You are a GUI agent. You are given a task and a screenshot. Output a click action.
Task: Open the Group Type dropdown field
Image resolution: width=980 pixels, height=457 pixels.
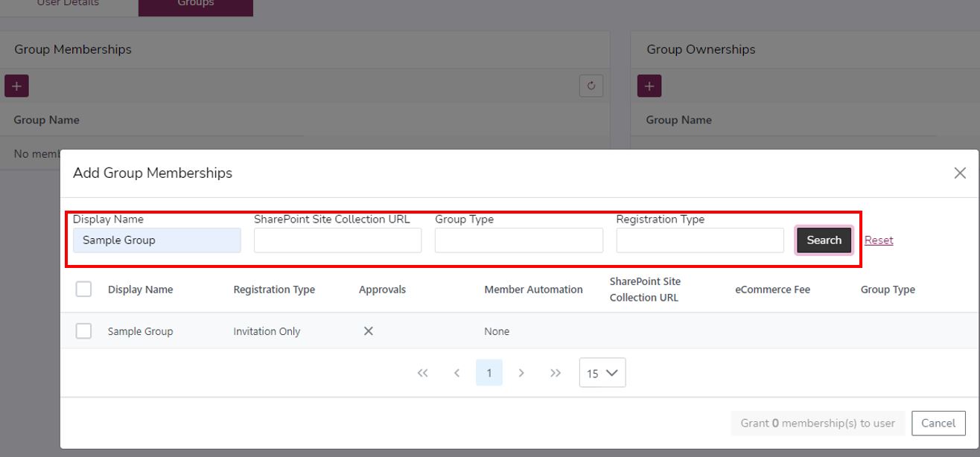518,240
